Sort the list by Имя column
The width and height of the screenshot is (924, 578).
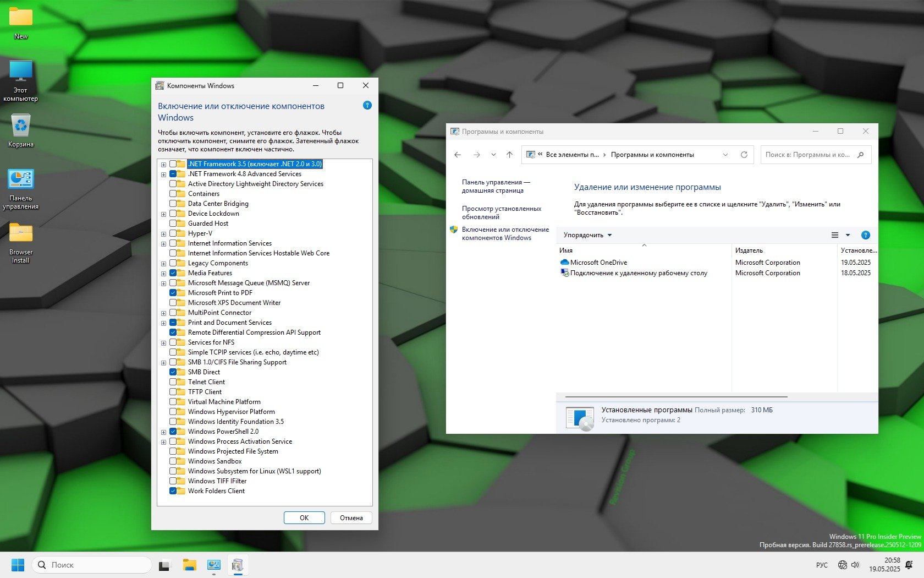pyautogui.click(x=566, y=250)
